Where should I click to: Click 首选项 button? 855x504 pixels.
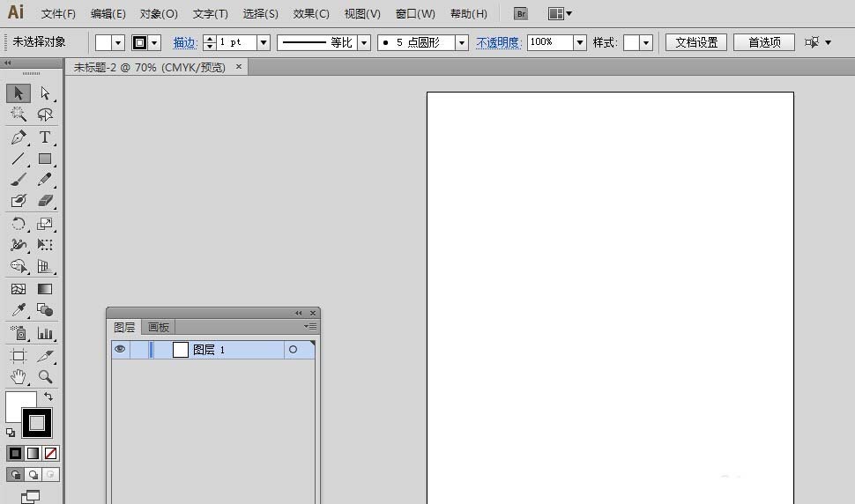(x=764, y=42)
